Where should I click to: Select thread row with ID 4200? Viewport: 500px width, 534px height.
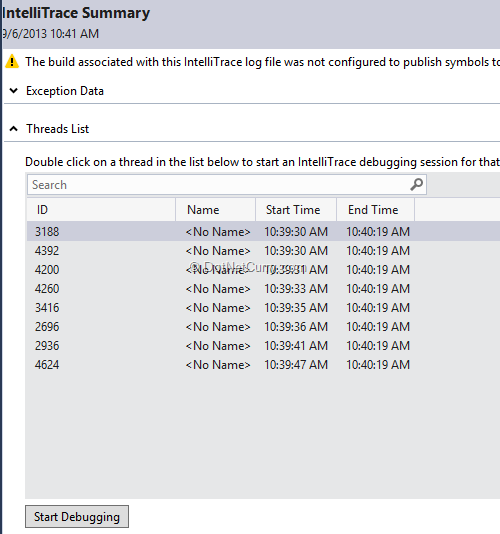[x=263, y=270]
